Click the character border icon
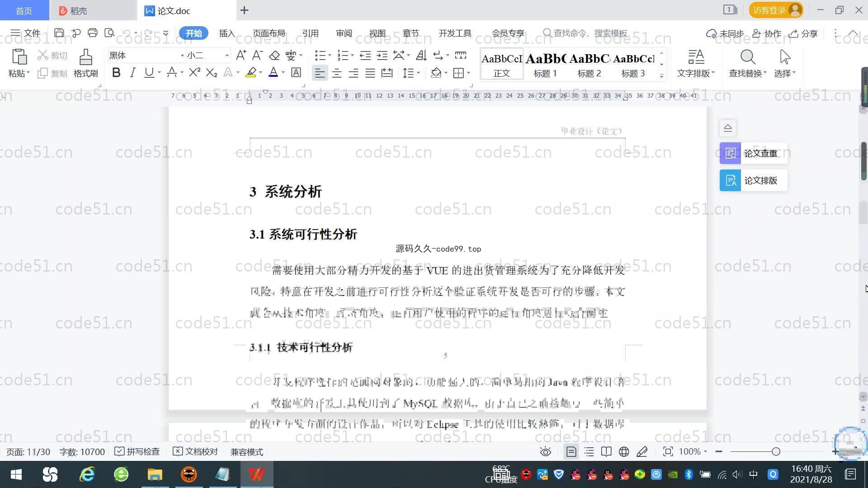 [x=296, y=72]
